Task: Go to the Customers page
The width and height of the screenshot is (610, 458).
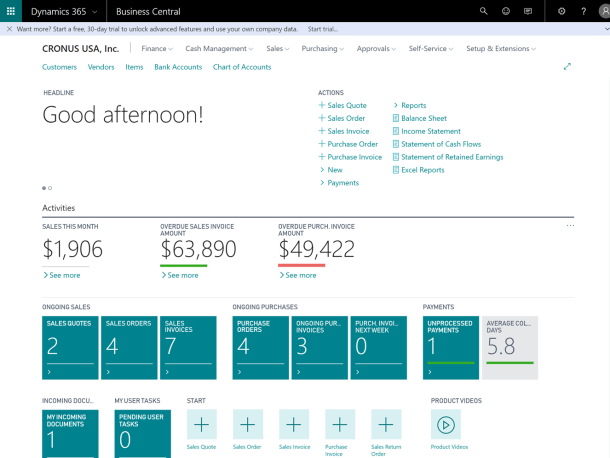Action: 59,67
